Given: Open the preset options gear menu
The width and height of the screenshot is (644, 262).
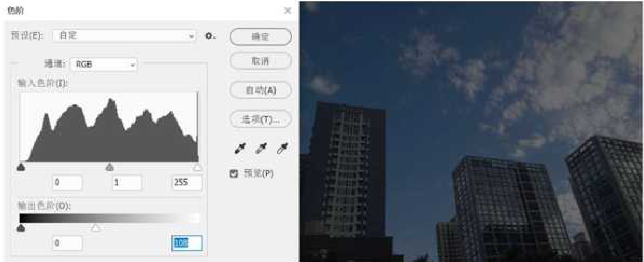Looking at the screenshot, I should click(x=210, y=36).
